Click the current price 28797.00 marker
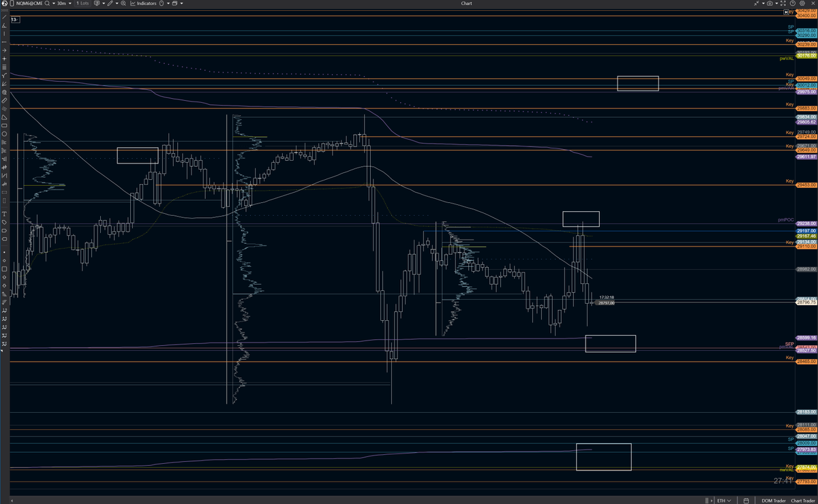This screenshot has width=818, height=504. [605, 302]
